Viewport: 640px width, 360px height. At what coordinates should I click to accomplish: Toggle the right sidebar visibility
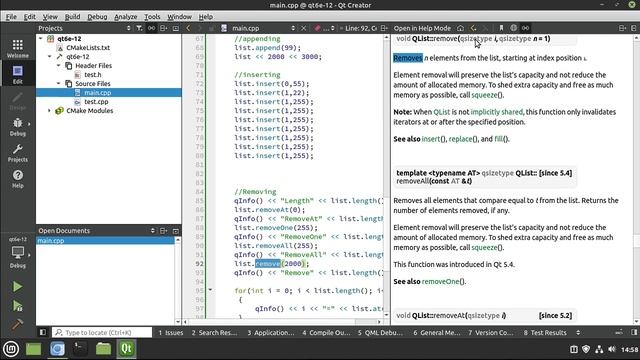[634, 332]
